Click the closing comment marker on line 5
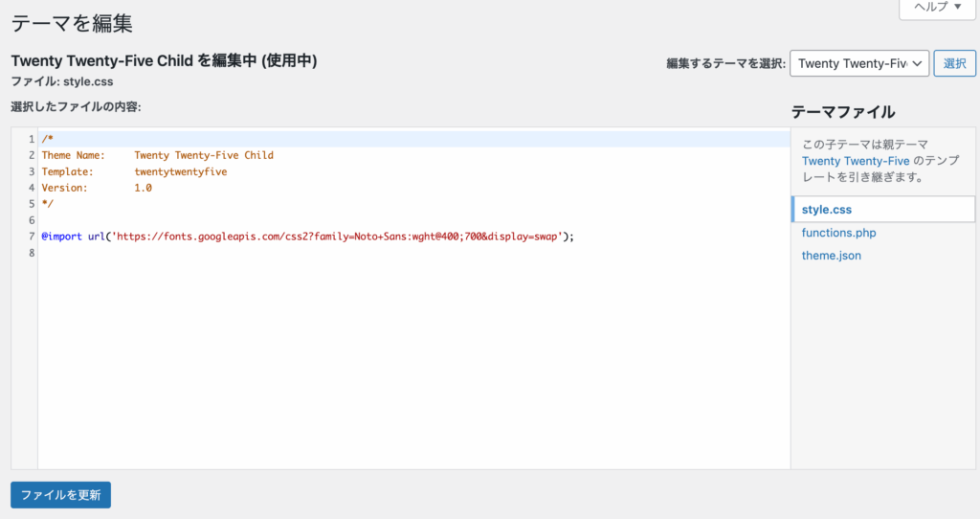This screenshot has width=980, height=519. coord(48,204)
